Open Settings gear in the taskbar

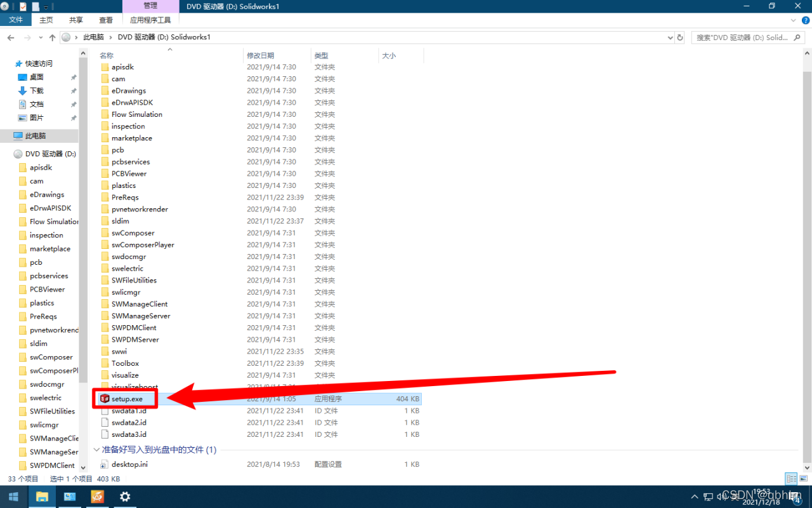pyautogui.click(x=125, y=497)
